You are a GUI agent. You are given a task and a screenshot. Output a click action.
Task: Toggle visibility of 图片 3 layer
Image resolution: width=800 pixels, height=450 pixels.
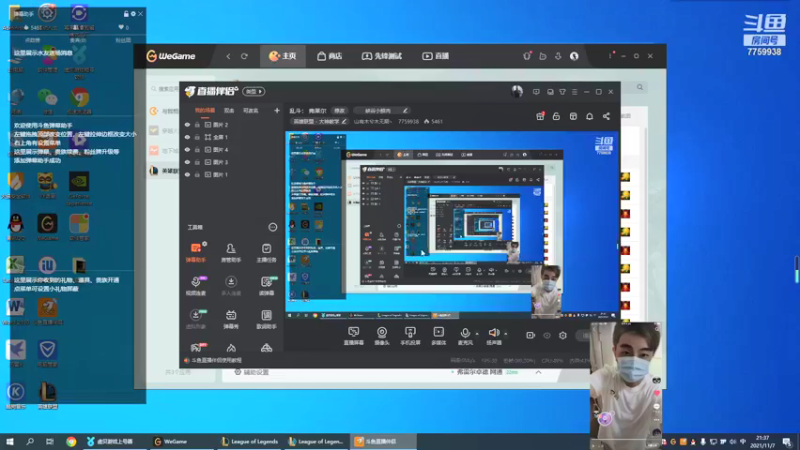187,162
